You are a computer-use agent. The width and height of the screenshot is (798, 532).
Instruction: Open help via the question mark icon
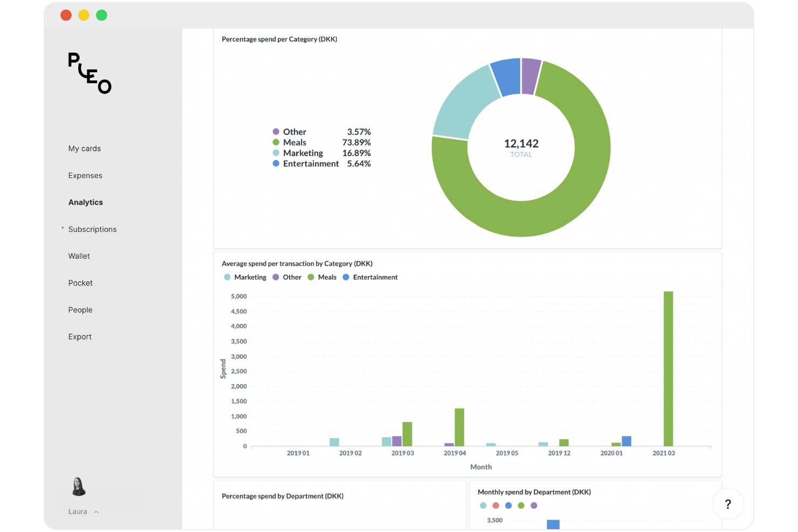[728, 504]
